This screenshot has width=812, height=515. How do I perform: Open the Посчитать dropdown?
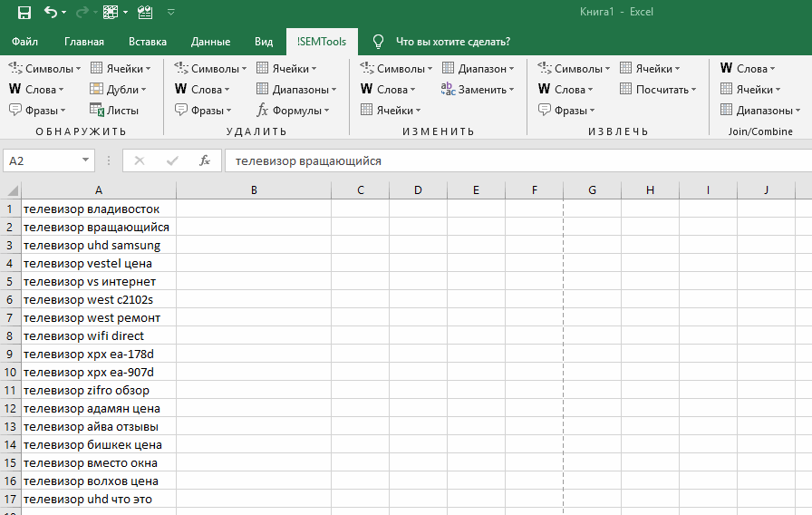(x=658, y=89)
